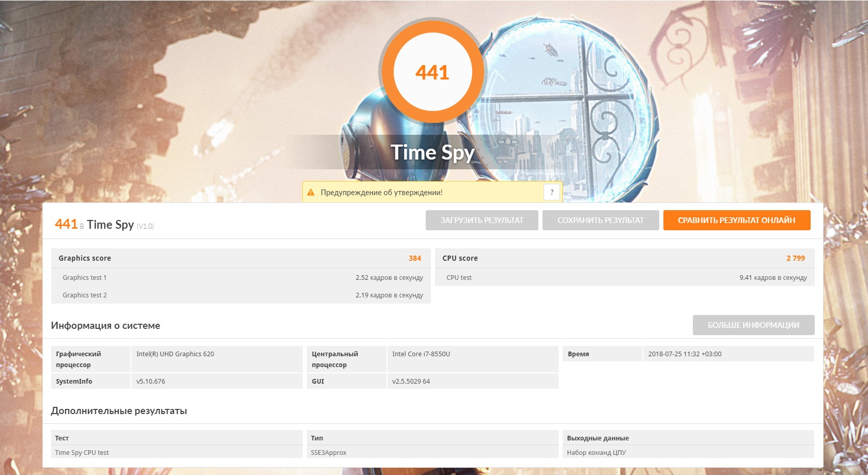Screen dimensions: 868x475
Task: Click the GUI label
Action: tap(318, 381)
